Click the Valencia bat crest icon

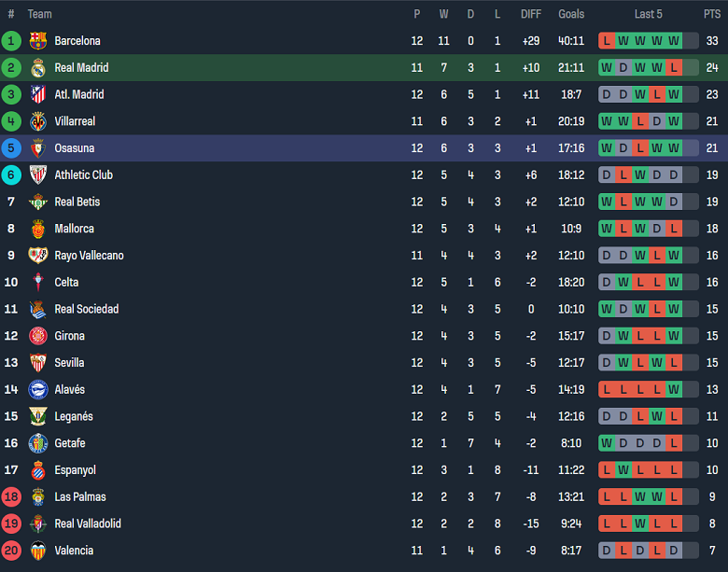(x=38, y=551)
